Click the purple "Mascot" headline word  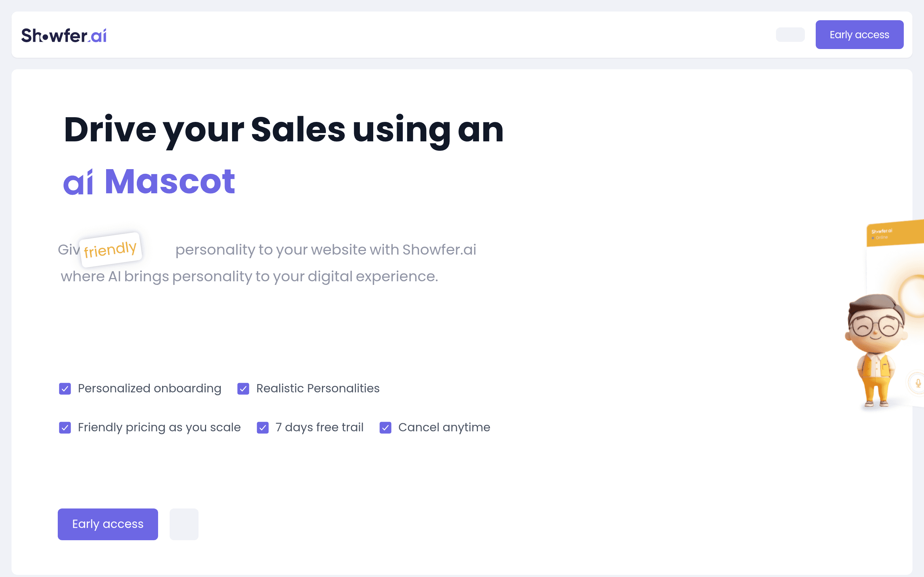[x=170, y=181]
